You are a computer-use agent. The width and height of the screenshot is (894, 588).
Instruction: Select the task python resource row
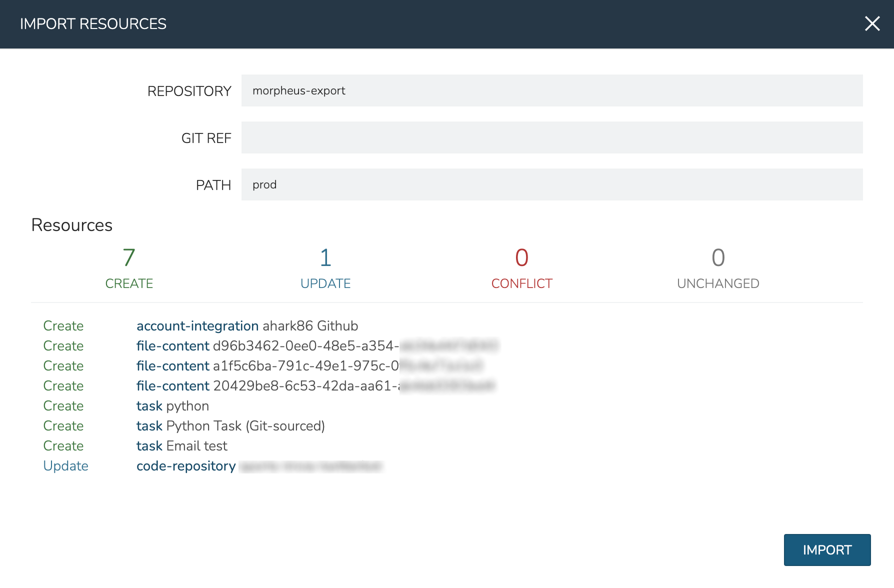click(172, 406)
